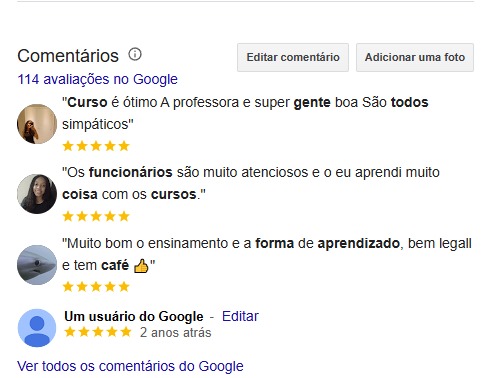Open the Editar comentário button
The height and width of the screenshot is (378, 502).
coord(293,57)
